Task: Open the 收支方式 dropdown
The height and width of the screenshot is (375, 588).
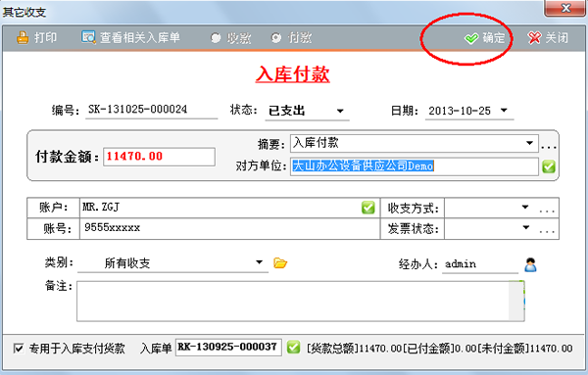Action: 525,208
